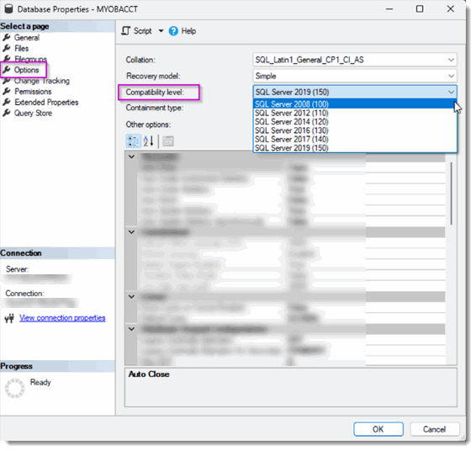Click the Categorized view icon
Image resolution: width=476 pixels, height=451 pixels.
pos(133,141)
